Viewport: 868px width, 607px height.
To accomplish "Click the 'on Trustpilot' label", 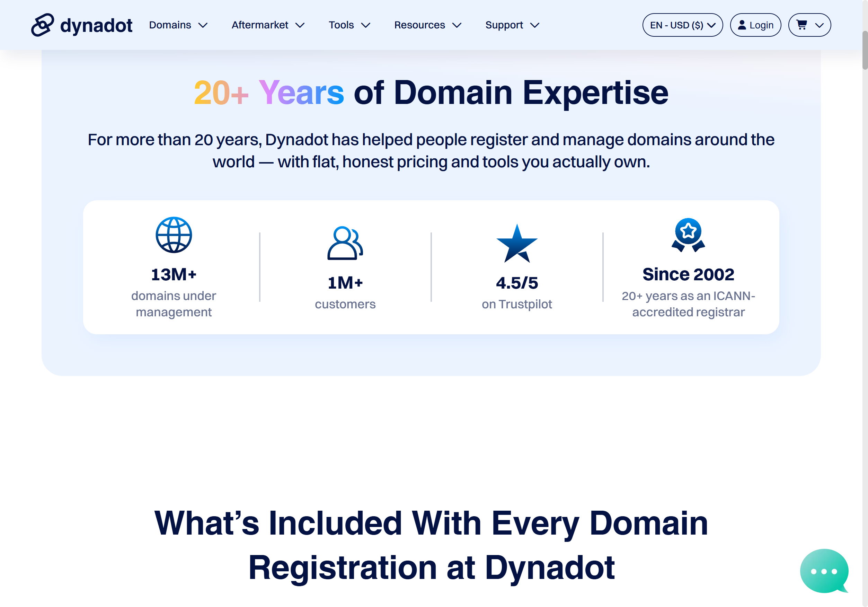I will click(x=517, y=304).
